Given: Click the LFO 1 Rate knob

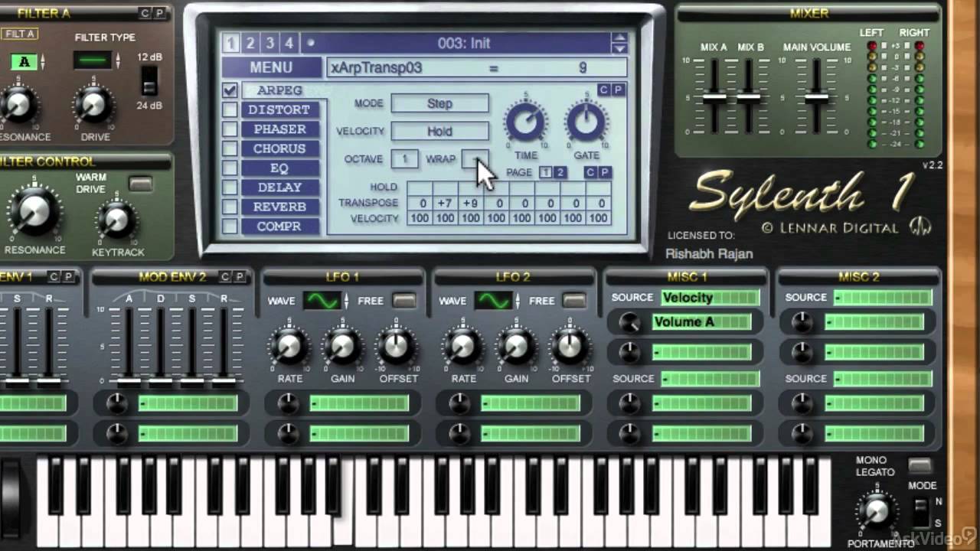Looking at the screenshot, I should 289,347.
